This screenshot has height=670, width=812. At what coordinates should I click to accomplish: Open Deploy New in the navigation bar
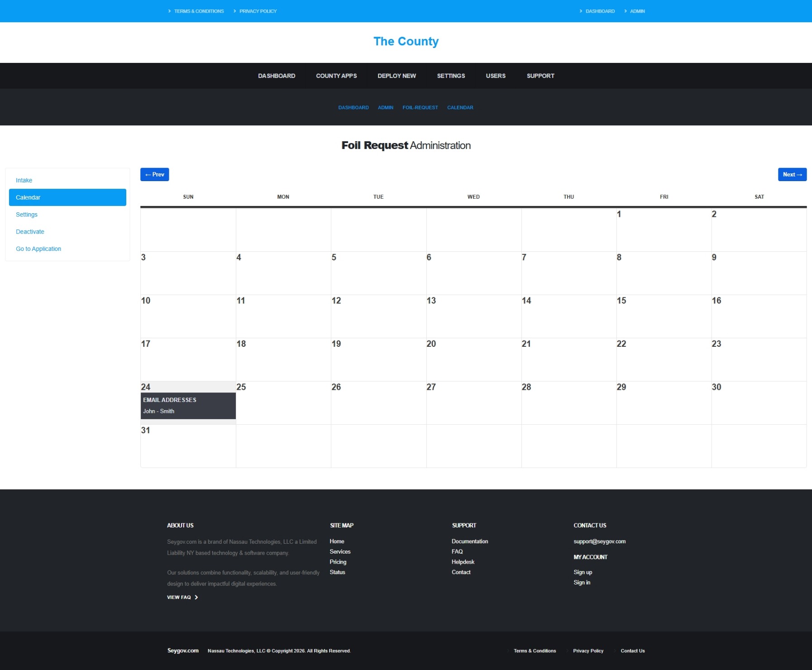(396, 76)
